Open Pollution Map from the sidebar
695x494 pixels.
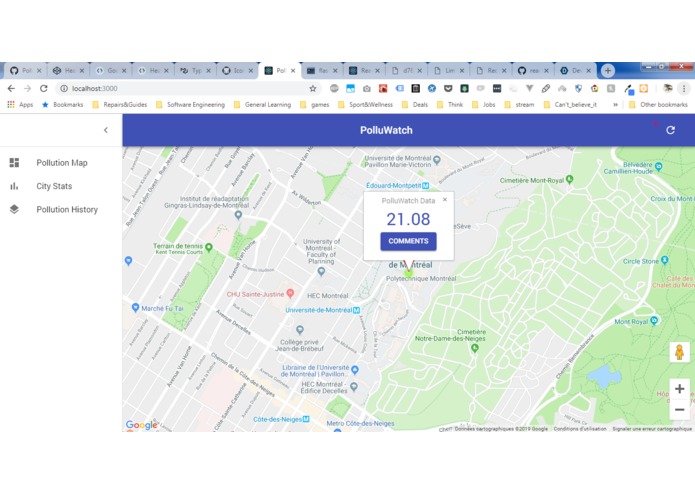coord(61,163)
